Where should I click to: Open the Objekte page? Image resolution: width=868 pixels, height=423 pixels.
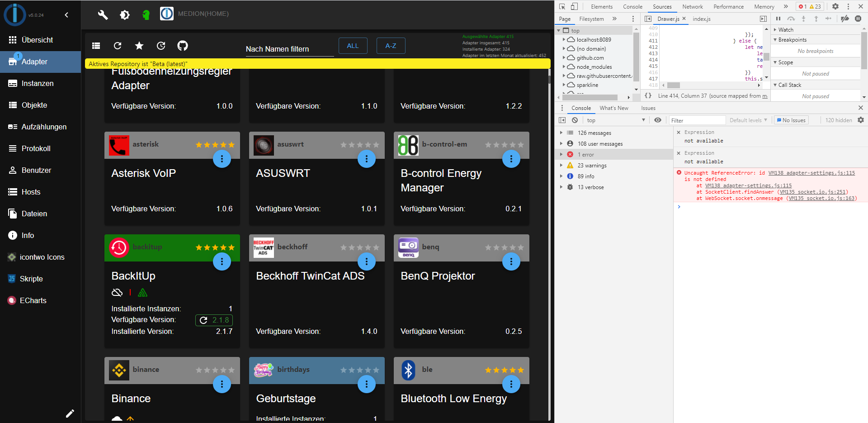41,105
